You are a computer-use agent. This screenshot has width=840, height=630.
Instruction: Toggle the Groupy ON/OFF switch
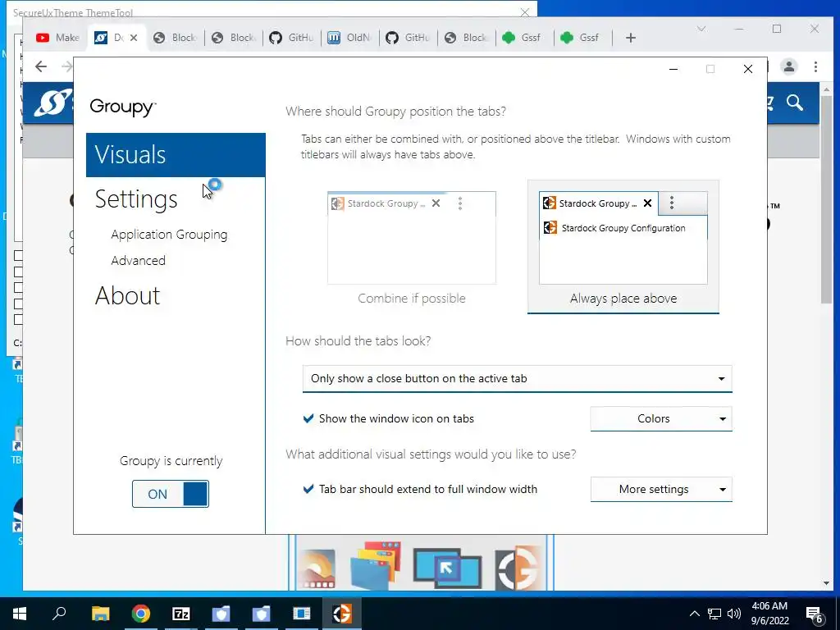tap(171, 494)
